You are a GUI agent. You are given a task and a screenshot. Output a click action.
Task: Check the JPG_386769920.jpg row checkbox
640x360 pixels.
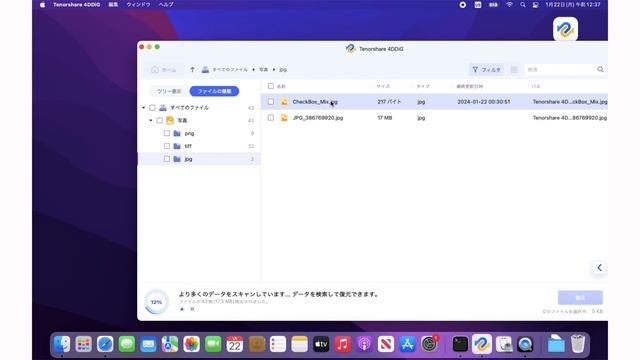[x=271, y=118]
